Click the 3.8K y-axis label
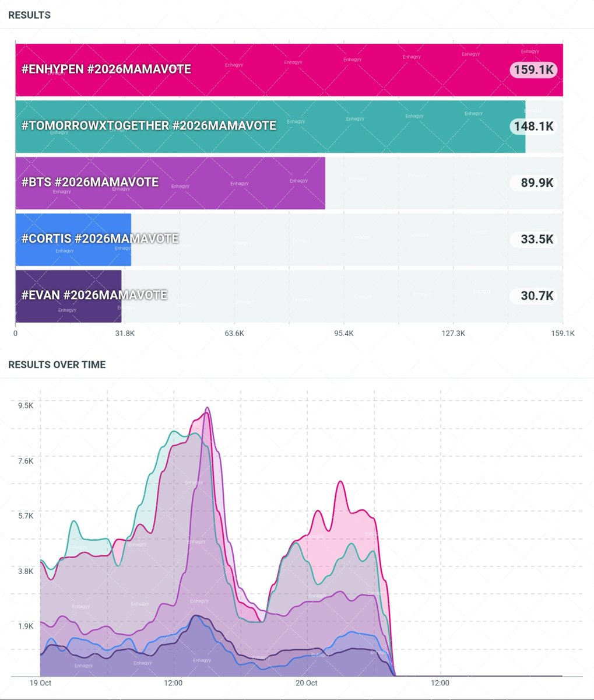This screenshot has height=700, width=594. (x=26, y=571)
